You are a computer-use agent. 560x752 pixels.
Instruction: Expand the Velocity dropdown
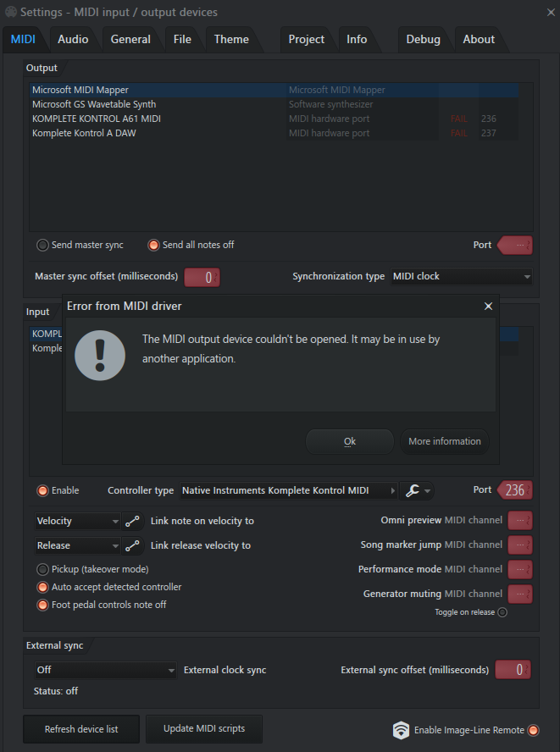click(x=78, y=522)
